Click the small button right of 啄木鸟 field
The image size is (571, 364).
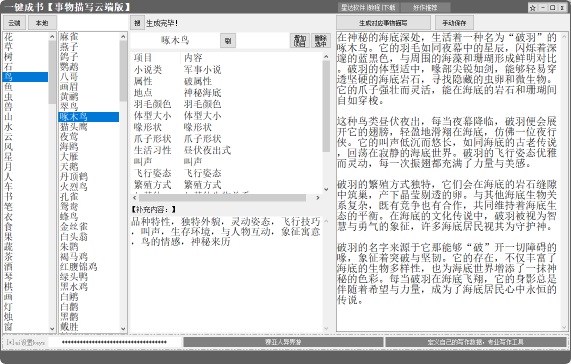228,41
